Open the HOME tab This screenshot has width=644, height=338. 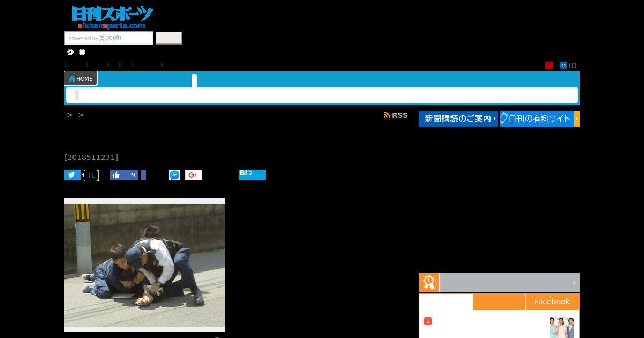tap(80, 79)
